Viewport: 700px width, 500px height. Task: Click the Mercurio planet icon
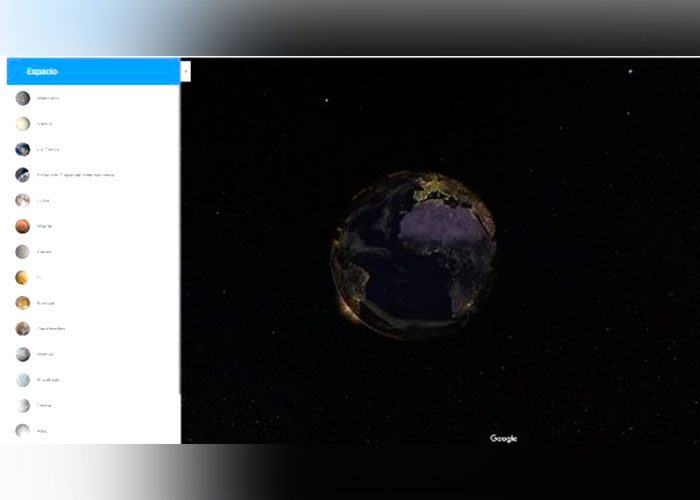22,98
